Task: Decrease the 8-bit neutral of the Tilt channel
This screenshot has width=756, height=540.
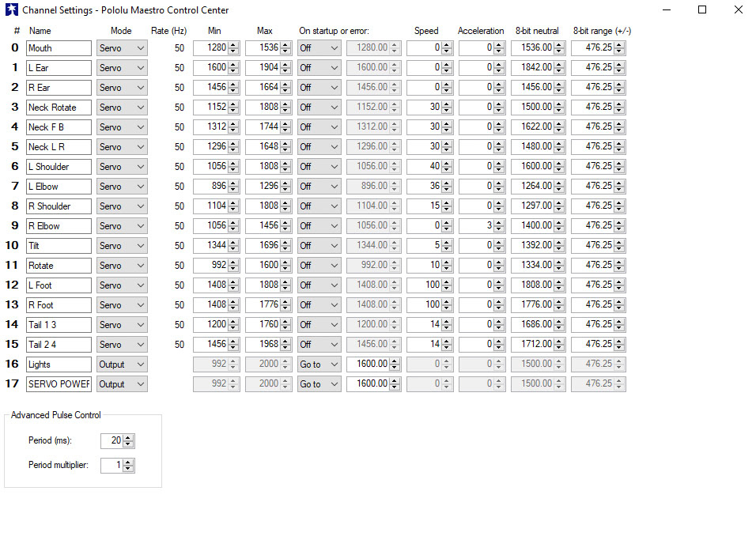Action: 559,249
